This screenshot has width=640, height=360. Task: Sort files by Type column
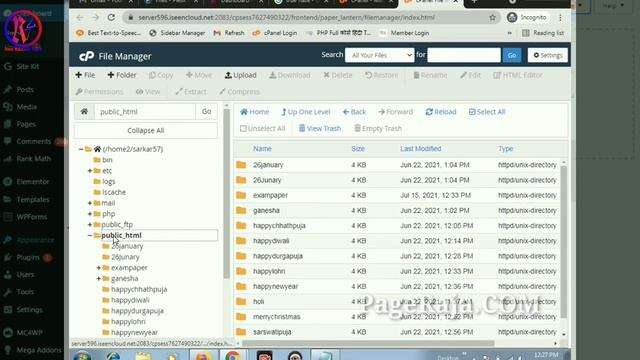[505, 149]
